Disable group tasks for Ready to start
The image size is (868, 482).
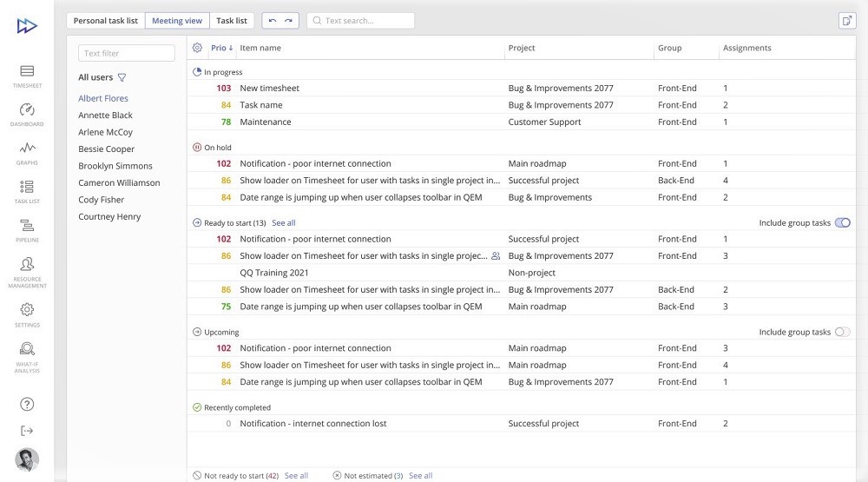click(x=842, y=223)
